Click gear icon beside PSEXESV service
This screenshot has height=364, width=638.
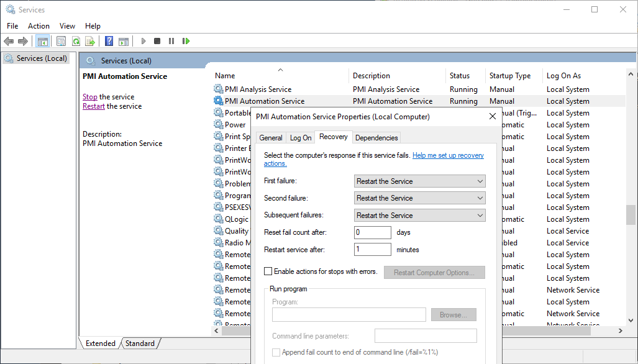click(219, 207)
